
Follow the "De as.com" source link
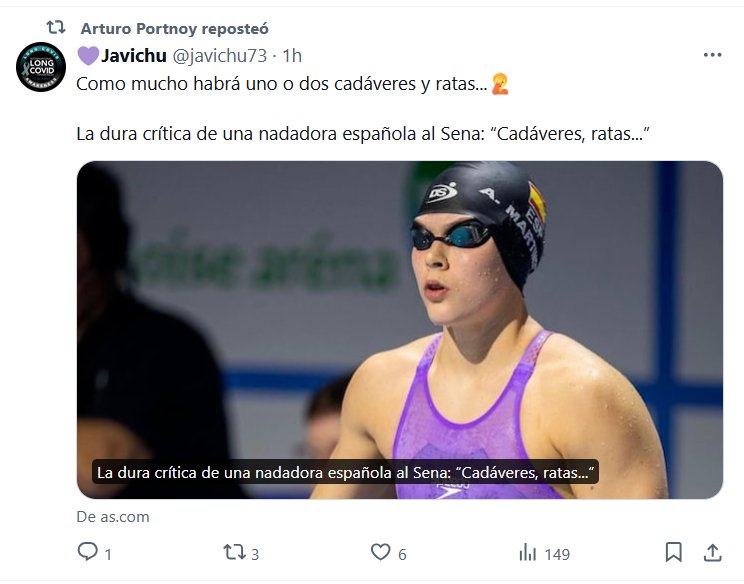(x=112, y=517)
